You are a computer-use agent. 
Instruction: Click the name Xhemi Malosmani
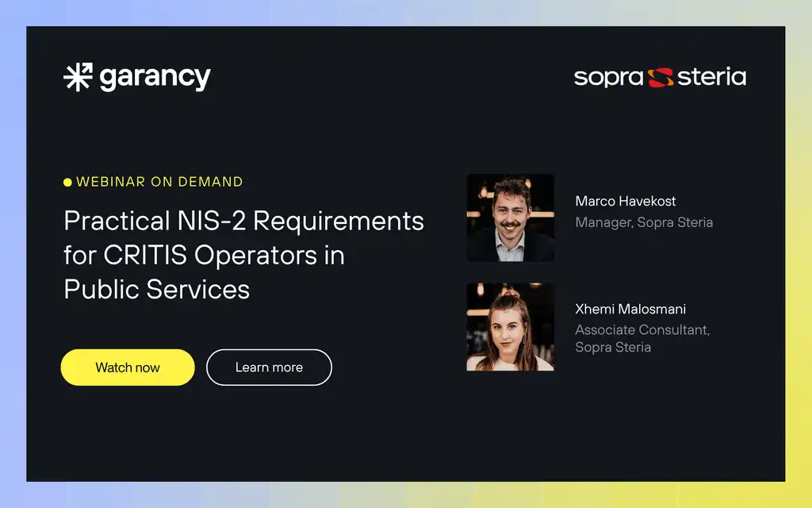tap(630, 309)
